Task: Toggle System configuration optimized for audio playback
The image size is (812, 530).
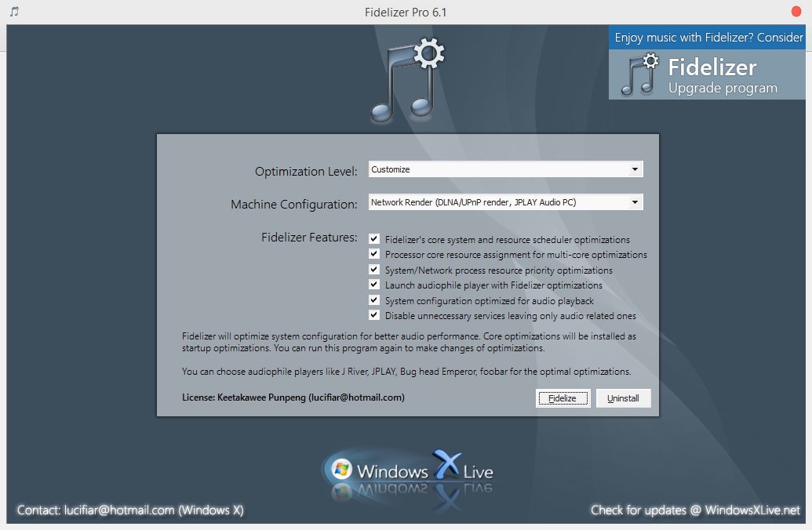Action: point(374,300)
